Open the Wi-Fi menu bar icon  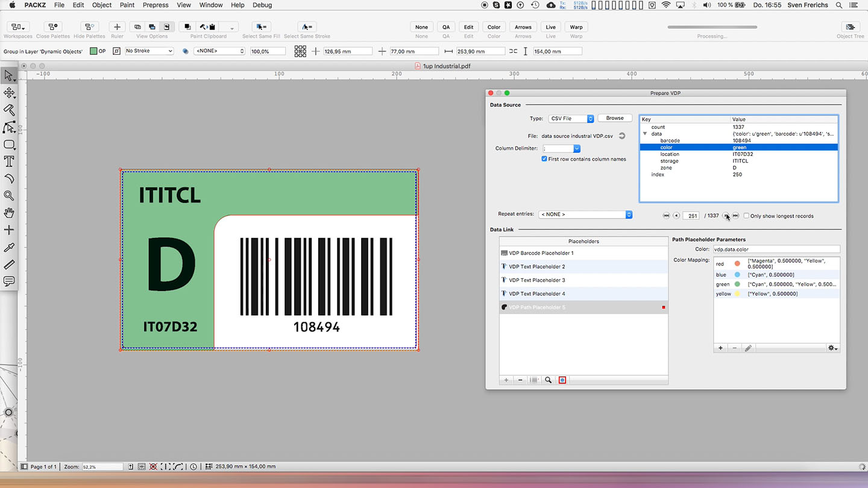pos(666,5)
